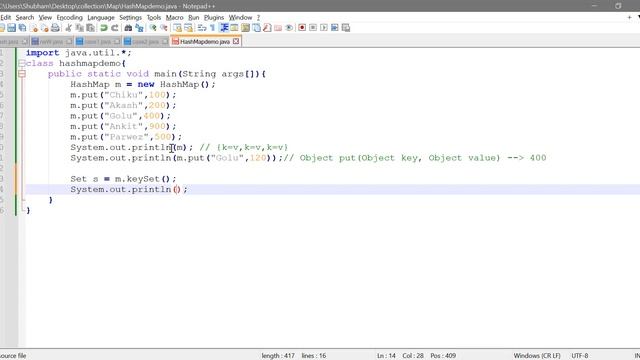Click the plus button beside the menu bar
The height and width of the screenshot is (360, 640).
coord(629,18)
